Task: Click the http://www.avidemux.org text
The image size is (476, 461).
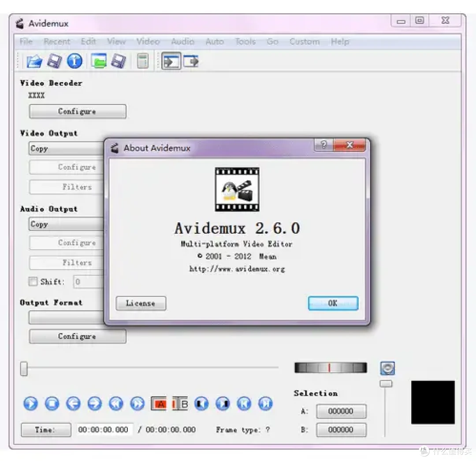Action: click(x=237, y=269)
